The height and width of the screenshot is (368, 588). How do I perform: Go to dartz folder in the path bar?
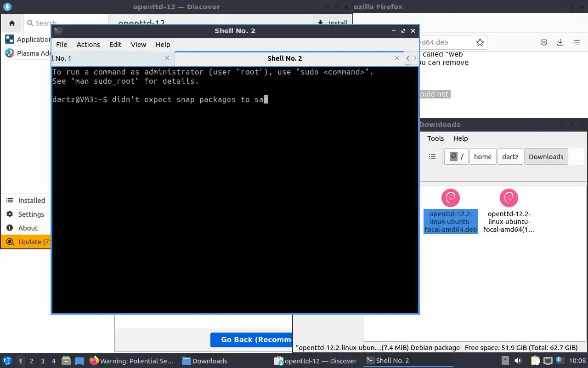[x=510, y=156]
